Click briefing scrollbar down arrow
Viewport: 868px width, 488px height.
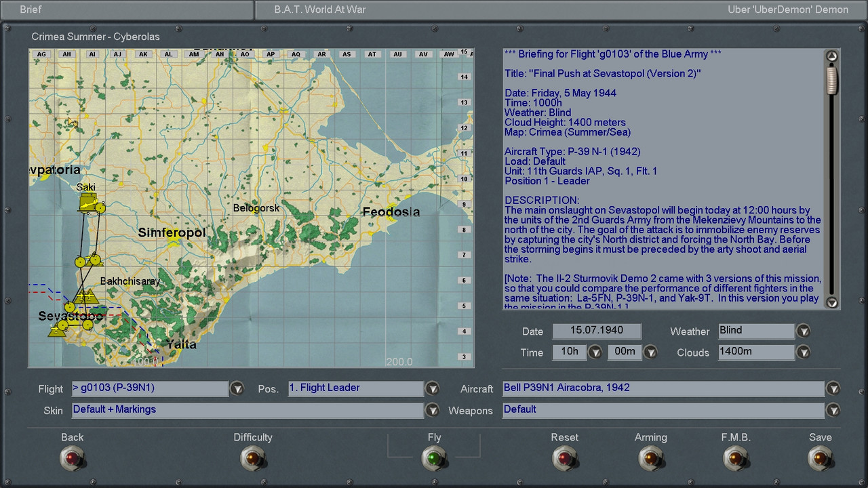pyautogui.click(x=832, y=302)
